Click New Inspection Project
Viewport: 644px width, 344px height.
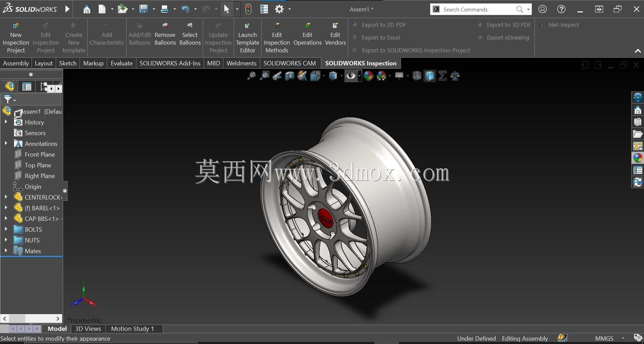point(16,38)
